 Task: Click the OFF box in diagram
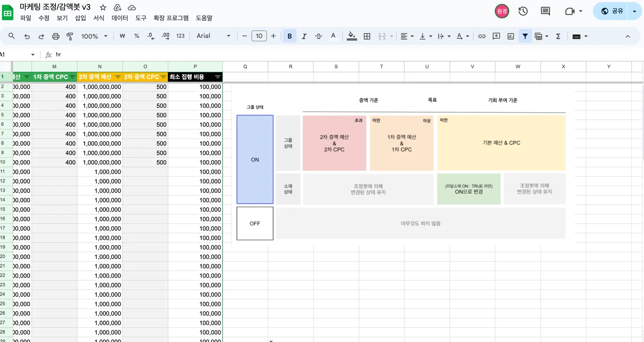255,224
